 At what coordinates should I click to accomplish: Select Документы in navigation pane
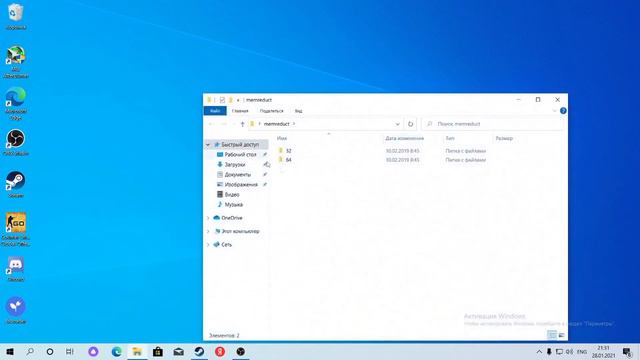pyautogui.click(x=238, y=175)
